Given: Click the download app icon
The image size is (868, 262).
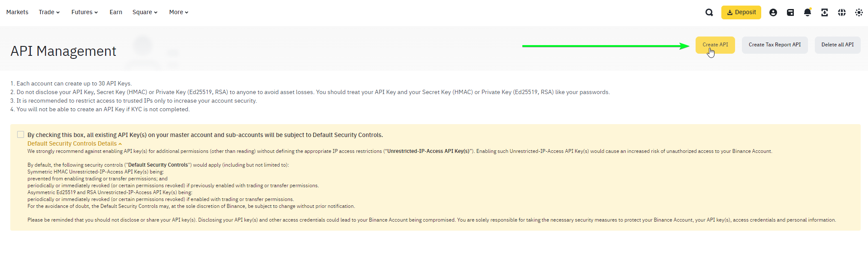Looking at the screenshot, I should click(x=825, y=12).
